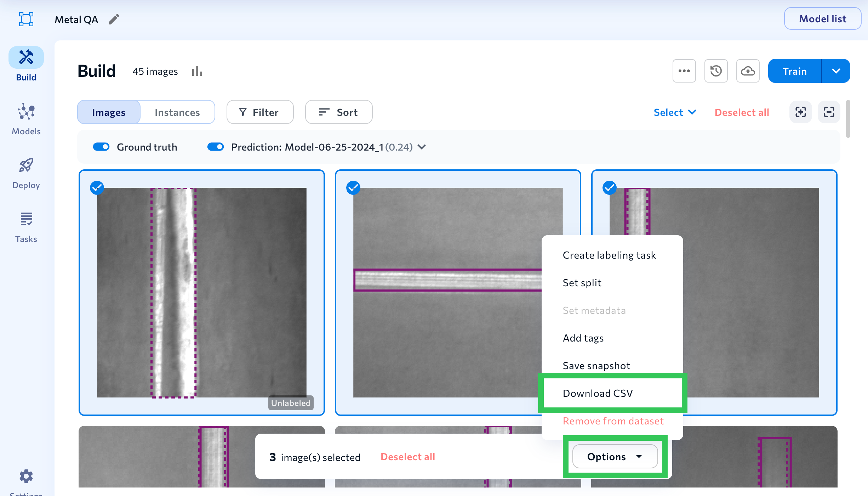Screen dimensions: 868x496
Task: Click Deselect all in the selection bar
Action: coord(408,457)
